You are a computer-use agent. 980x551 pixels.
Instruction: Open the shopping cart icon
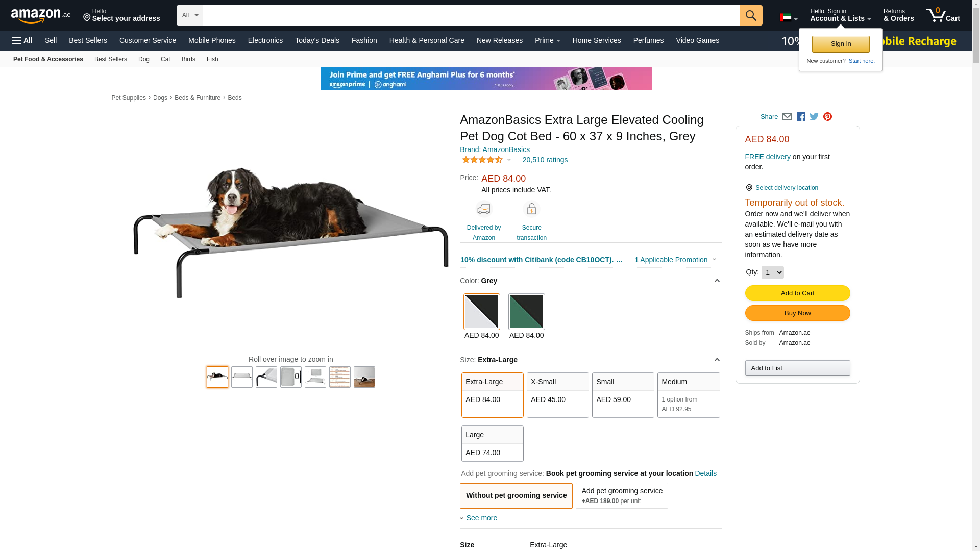coord(943,15)
